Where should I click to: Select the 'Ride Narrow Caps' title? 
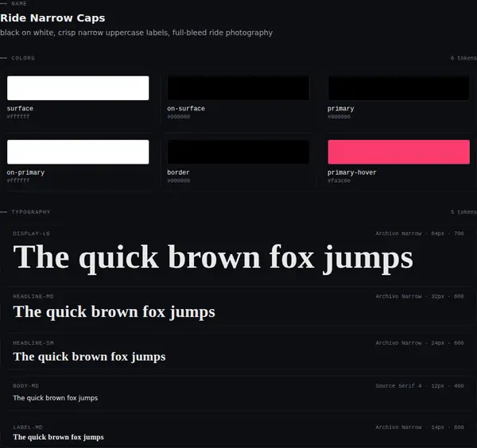pyautogui.click(x=52, y=18)
